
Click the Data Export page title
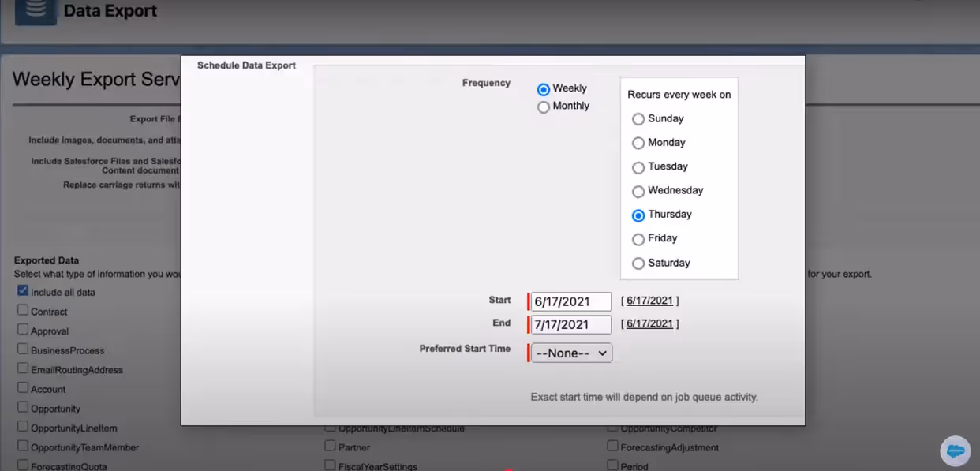coord(110,11)
